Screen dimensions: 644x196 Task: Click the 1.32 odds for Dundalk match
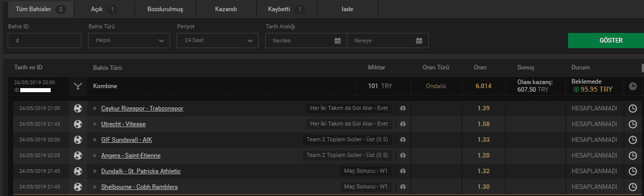coord(484,171)
